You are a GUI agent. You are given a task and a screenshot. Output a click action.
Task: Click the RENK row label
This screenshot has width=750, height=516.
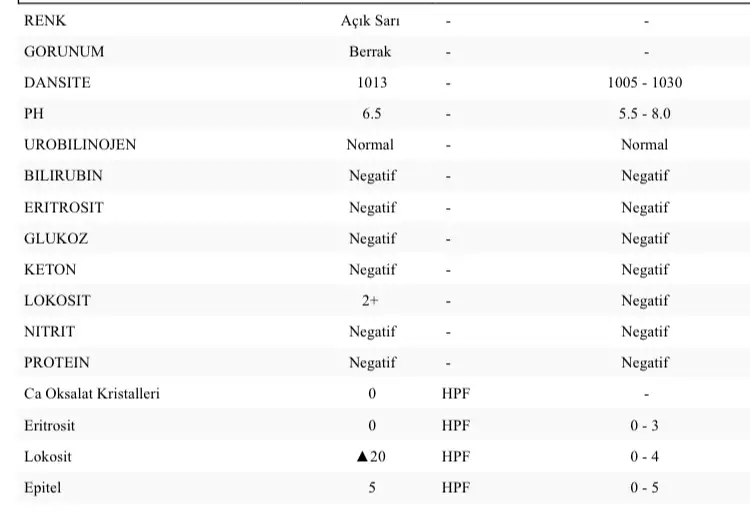(x=45, y=20)
